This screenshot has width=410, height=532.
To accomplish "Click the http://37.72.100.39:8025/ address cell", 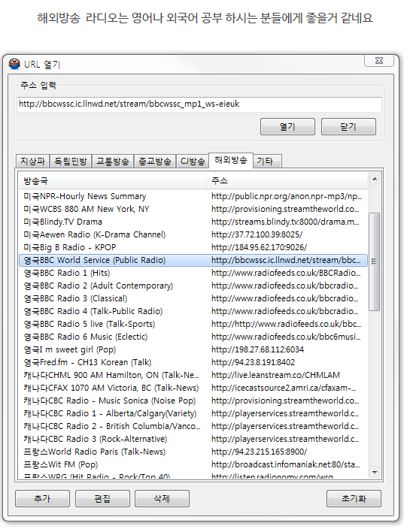I will tap(257, 234).
